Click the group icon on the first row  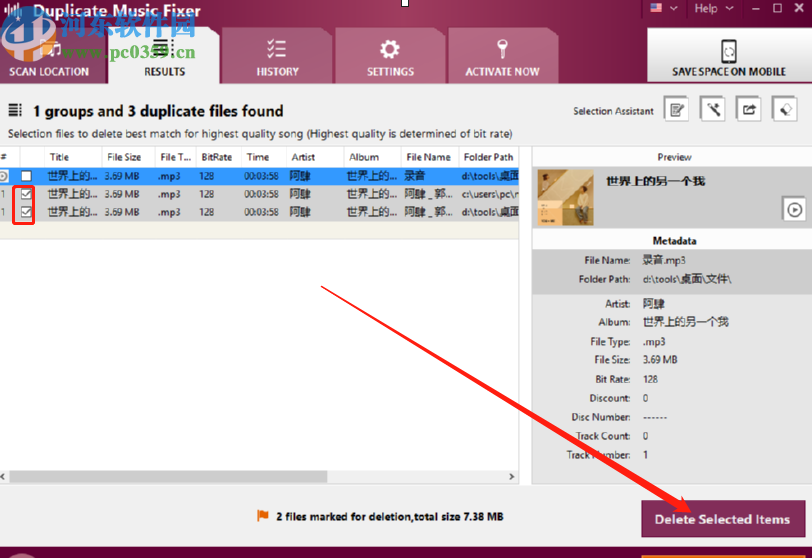point(4,176)
